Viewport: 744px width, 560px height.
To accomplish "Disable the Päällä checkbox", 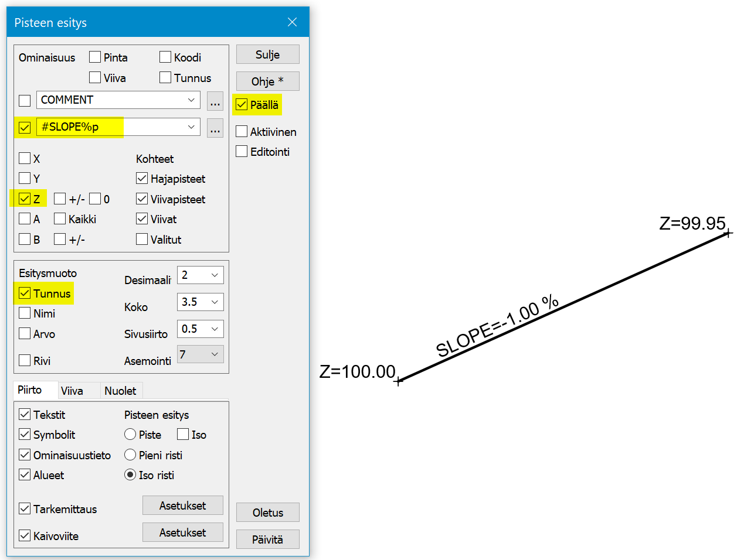I will click(242, 105).
